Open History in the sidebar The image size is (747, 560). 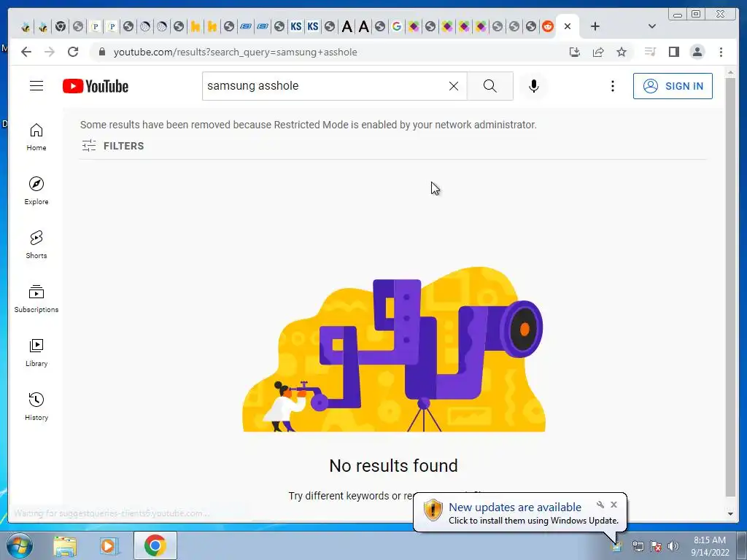pyautogui.click(x=36, y=407)
